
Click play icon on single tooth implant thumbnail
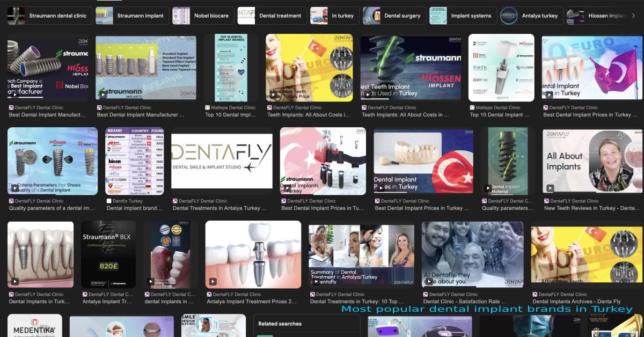(x=213, y=281)
